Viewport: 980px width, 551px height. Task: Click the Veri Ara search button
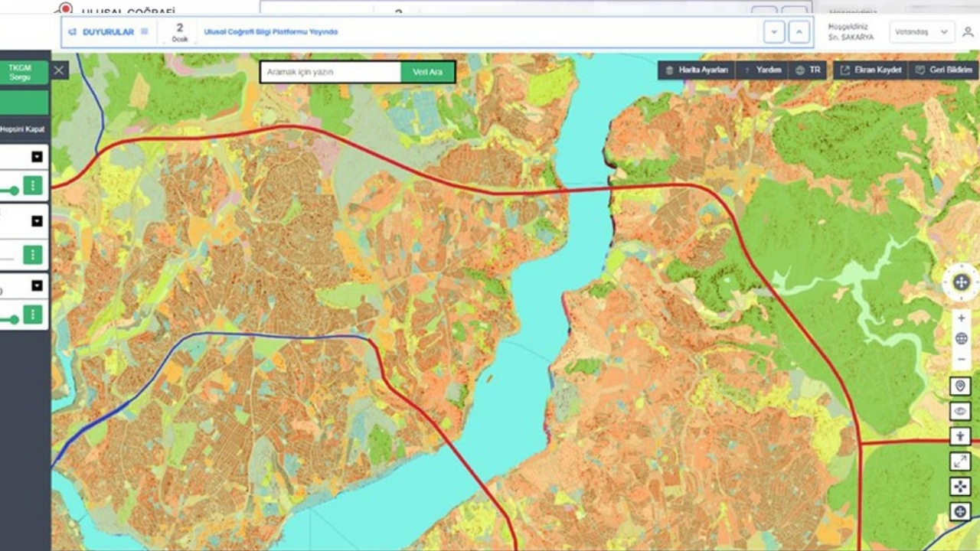pos(427,72)
